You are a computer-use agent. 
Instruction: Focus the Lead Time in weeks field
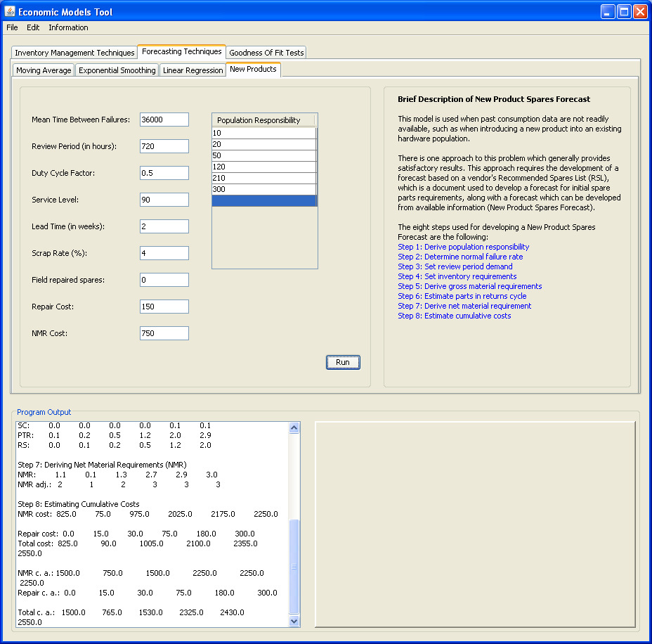[x=164, y=226]
